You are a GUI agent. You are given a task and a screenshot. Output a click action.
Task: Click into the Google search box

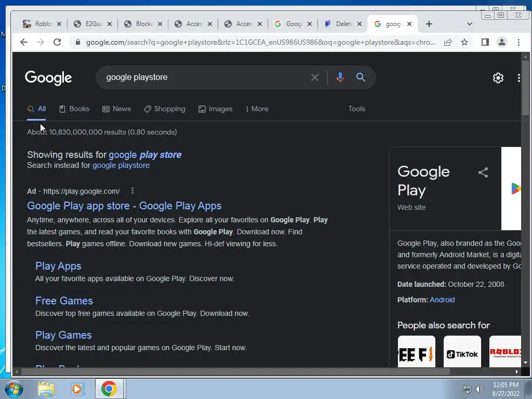tap(204, 77)
